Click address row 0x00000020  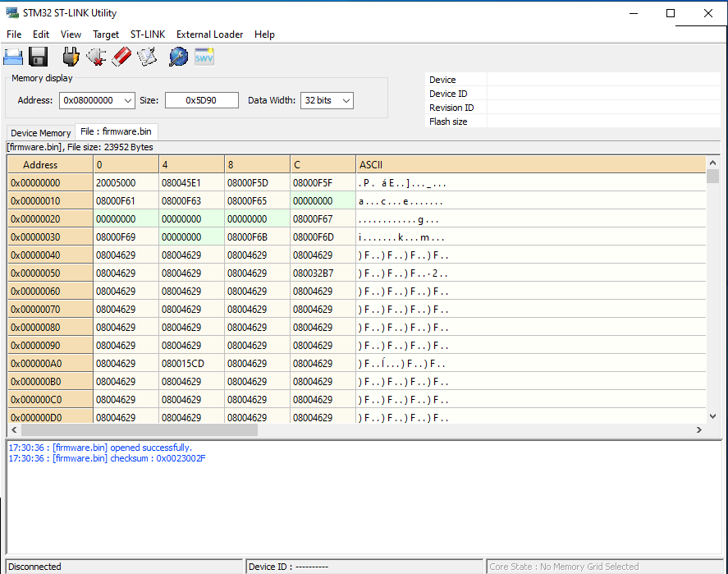click(50, 219)
